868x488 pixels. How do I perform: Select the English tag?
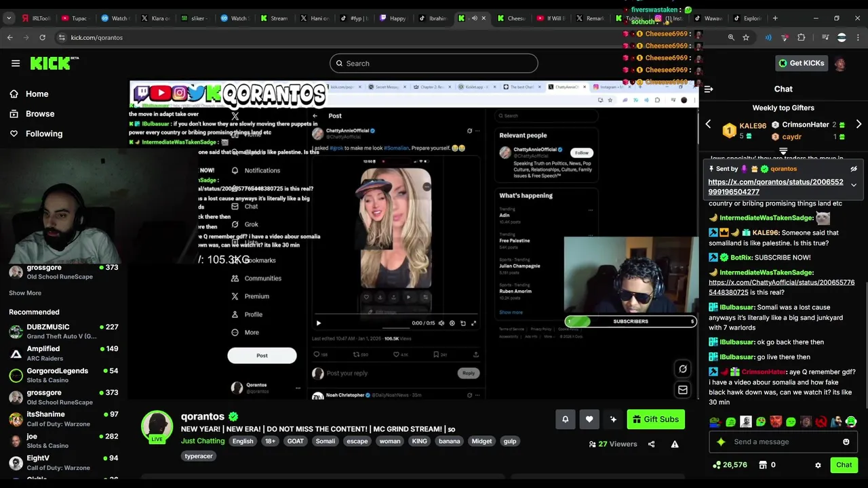point(243,442)
